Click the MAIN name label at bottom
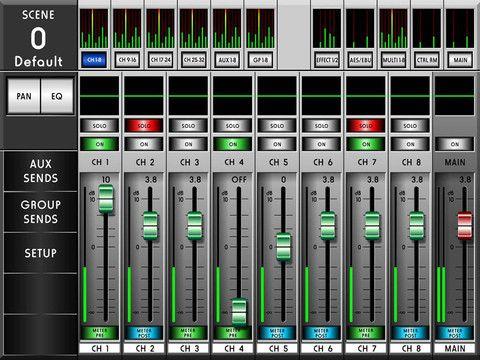Screen dimensions: 480x360 point(454,348)
